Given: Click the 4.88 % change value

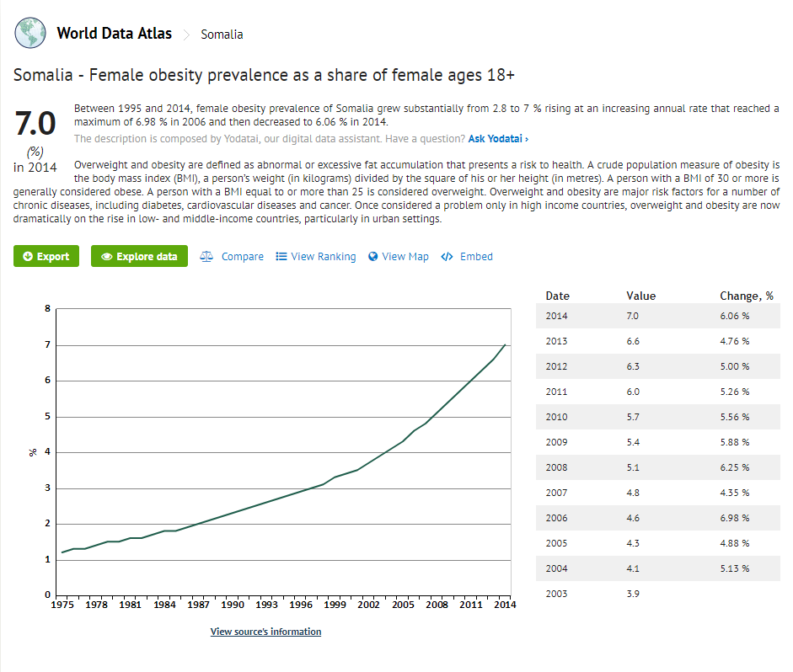Looking at the screenshot, I should [x=735, y=543].
